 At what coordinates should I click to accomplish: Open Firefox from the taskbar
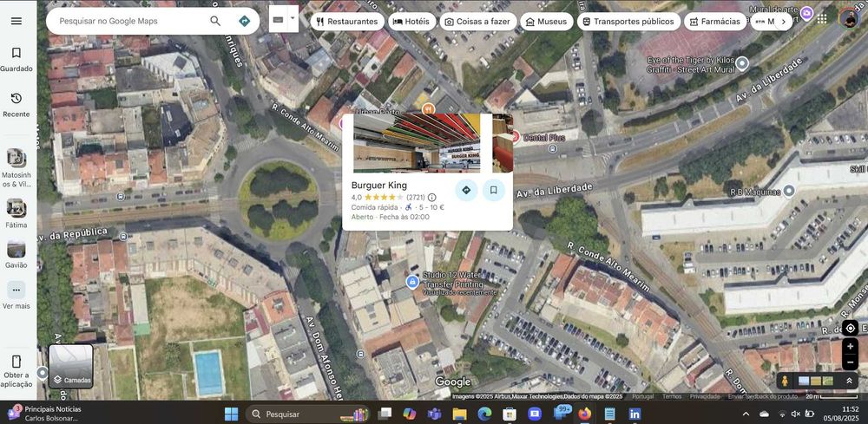pyautogui.click(x=584, y=414)
